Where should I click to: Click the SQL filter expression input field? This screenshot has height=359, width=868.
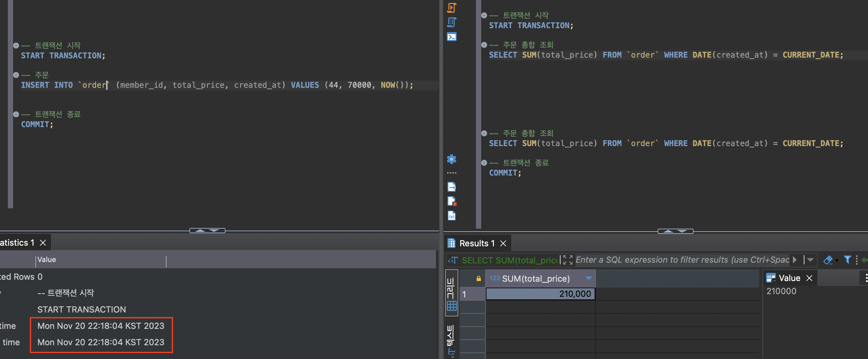[681, 260]
